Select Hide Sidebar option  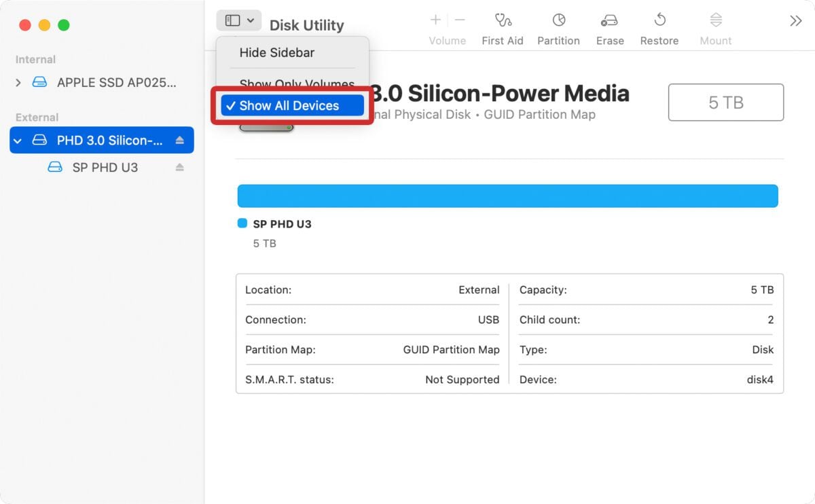pyautogui.click(x=276, y=52)
